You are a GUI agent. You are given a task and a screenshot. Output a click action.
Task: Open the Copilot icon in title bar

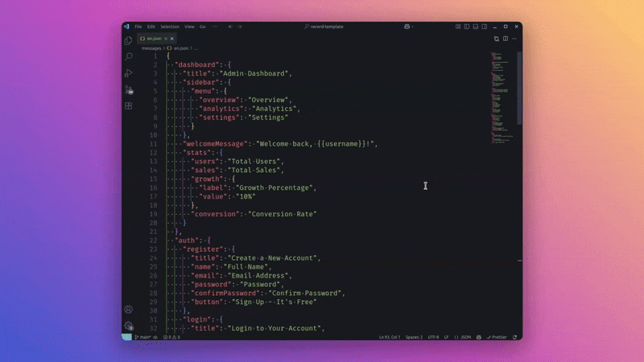coord(407,27)
